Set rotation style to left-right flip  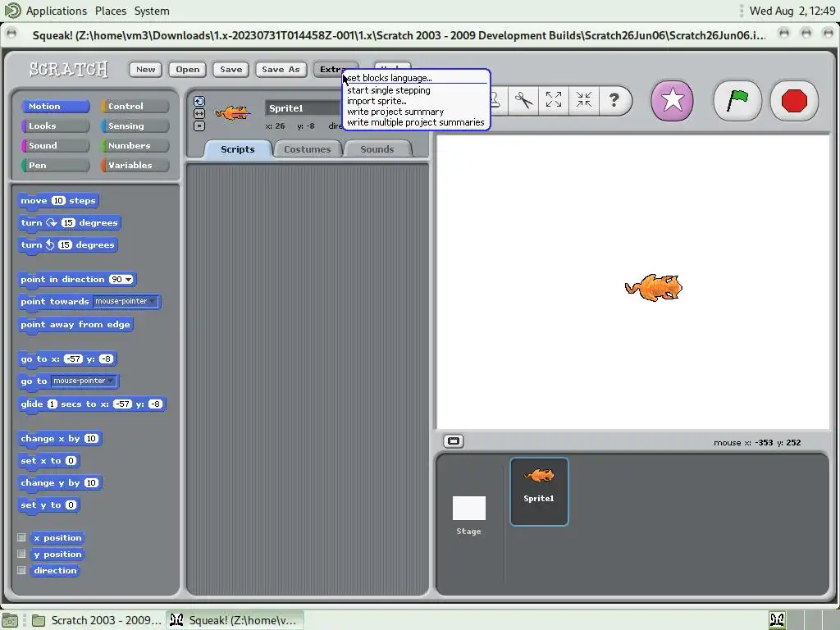tap(199, 113)
